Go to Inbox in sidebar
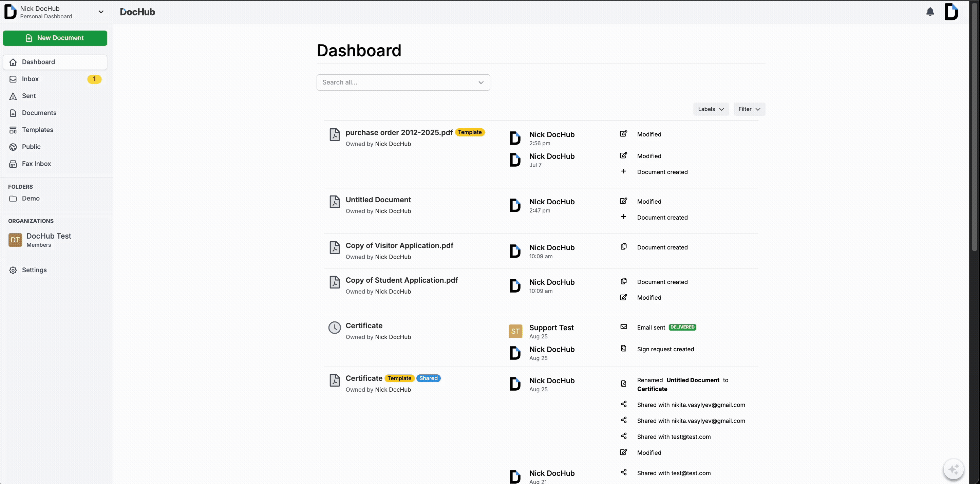Viewport: 980px width, 484px height. [31, 79]
